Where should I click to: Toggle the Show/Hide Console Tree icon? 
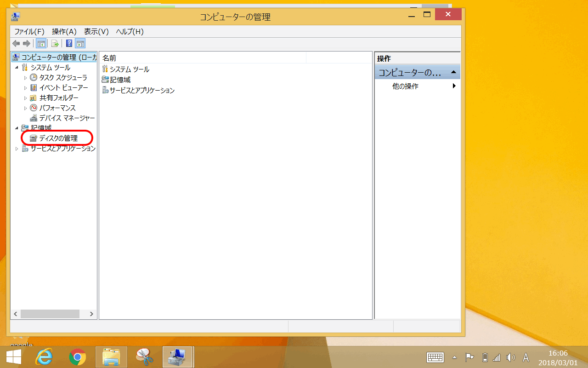point(41,44)
